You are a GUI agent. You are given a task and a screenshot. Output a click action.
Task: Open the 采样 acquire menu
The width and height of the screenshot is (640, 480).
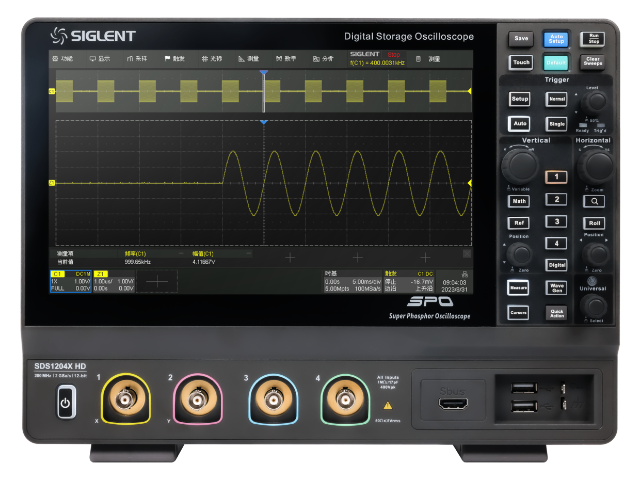[x=137, y=59]
